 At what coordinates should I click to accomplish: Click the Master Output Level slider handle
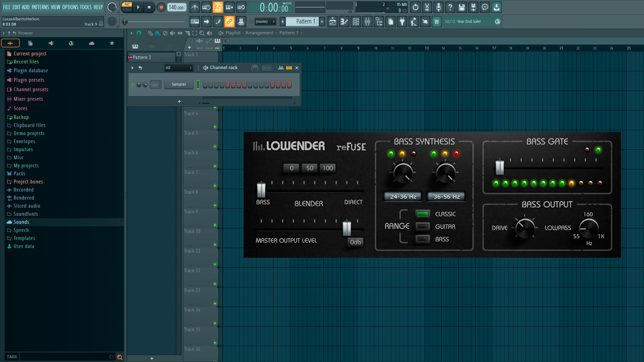(x=347, y=228)
